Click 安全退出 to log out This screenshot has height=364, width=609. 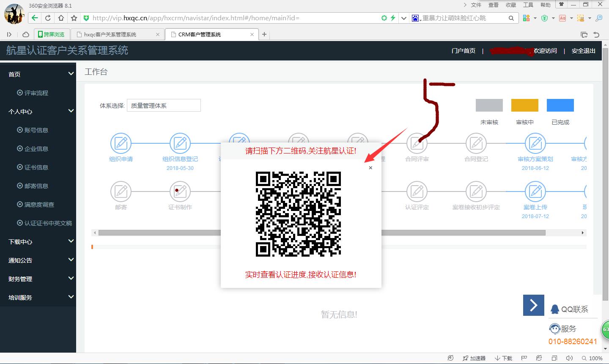click(x=583, y=51)
